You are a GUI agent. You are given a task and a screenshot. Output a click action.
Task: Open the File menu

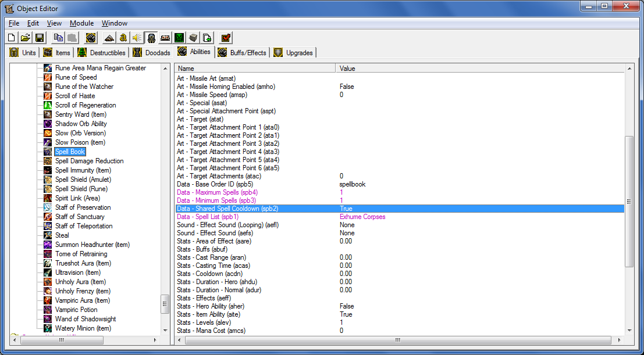pos(14,23)
